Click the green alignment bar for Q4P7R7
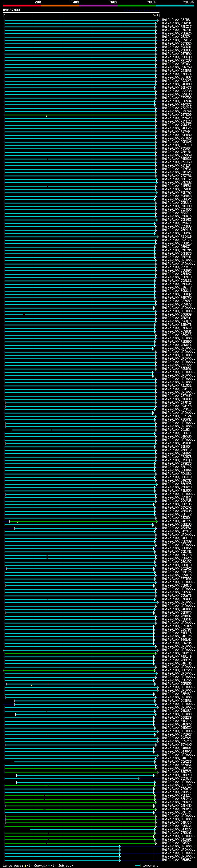 tap(83, 522)
